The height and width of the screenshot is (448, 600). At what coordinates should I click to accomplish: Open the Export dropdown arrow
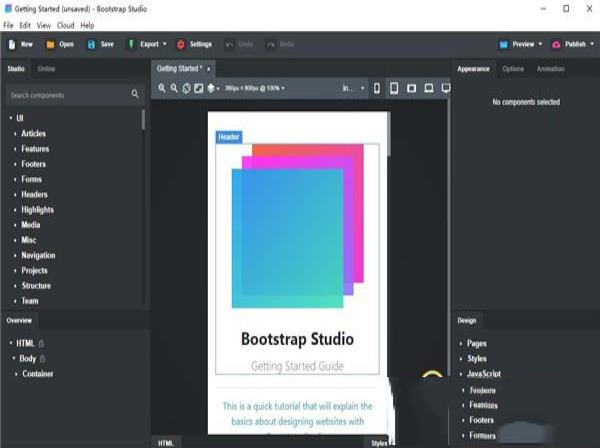point(165,44)
